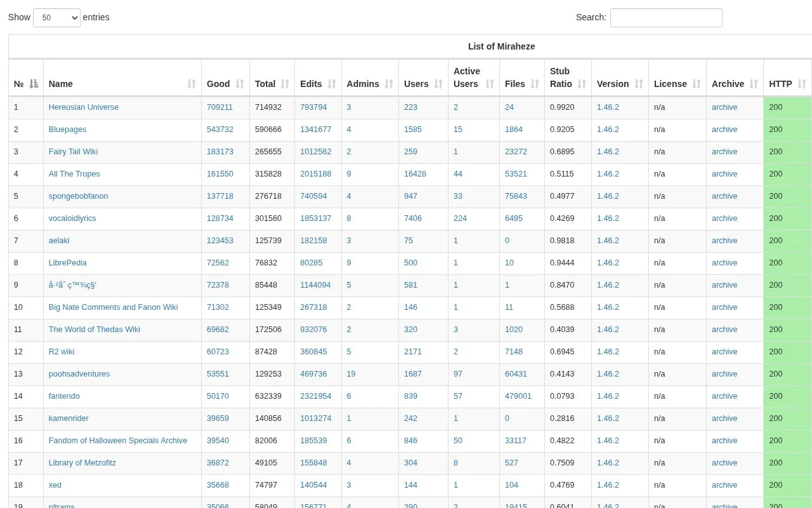Click sort arrows beside Admins header
Screen dimensions: 812x508
click(x=389, y=84)
